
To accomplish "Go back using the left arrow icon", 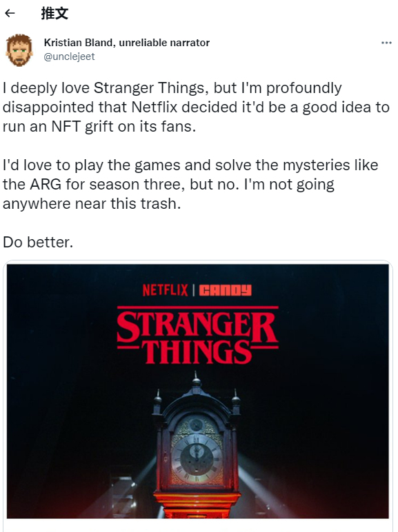I will (10, 13).
